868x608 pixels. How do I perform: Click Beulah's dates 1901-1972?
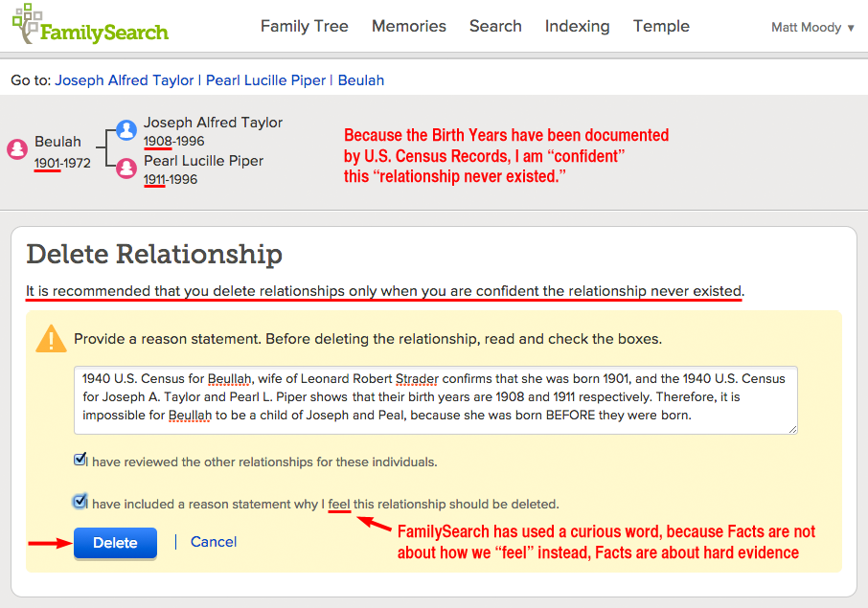tap(62, 163)
